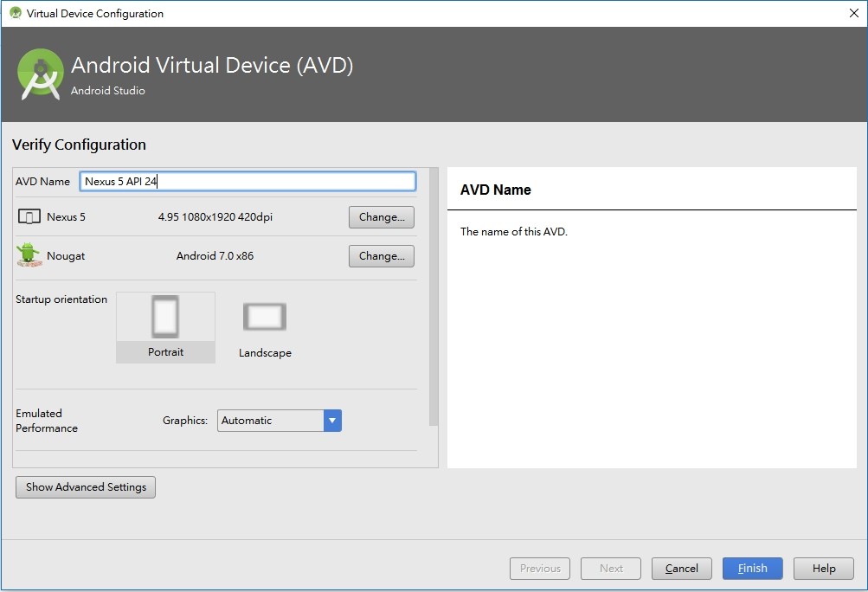Click the 'Nexus 5' device name text
The width and height of the screenshot is (868, 592).
(66, 216)
